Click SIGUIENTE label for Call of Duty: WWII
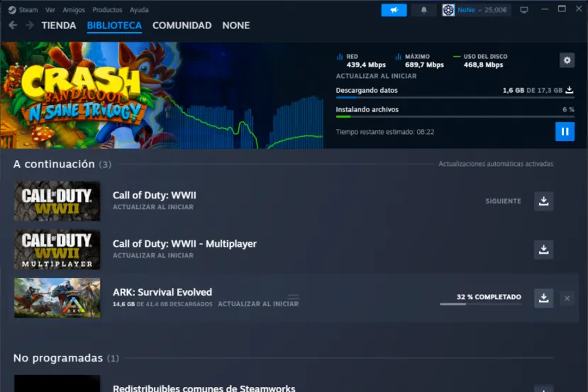Viewport: 588px width, 392px height. (504, 201)
